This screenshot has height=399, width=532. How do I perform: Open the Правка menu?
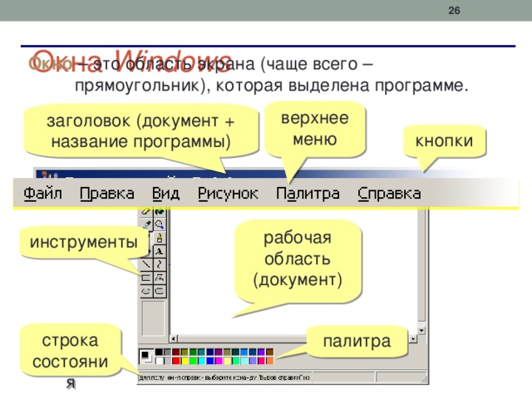(107, 194)
